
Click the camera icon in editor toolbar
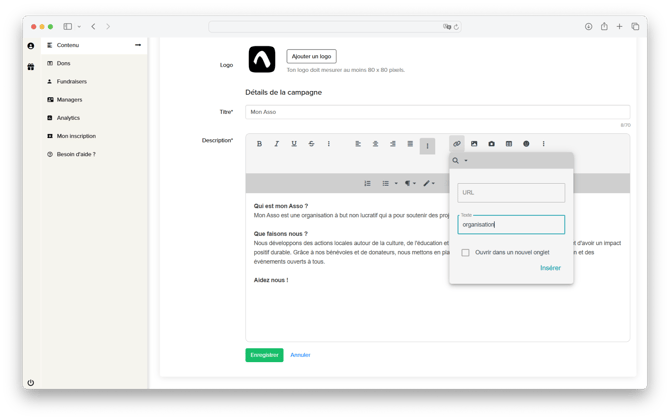tap(491, 144)
